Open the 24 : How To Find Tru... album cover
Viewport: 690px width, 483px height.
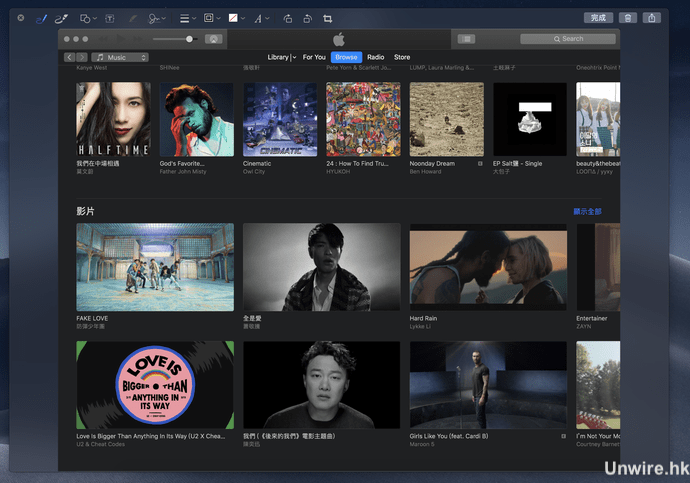[x=363, y=119]
